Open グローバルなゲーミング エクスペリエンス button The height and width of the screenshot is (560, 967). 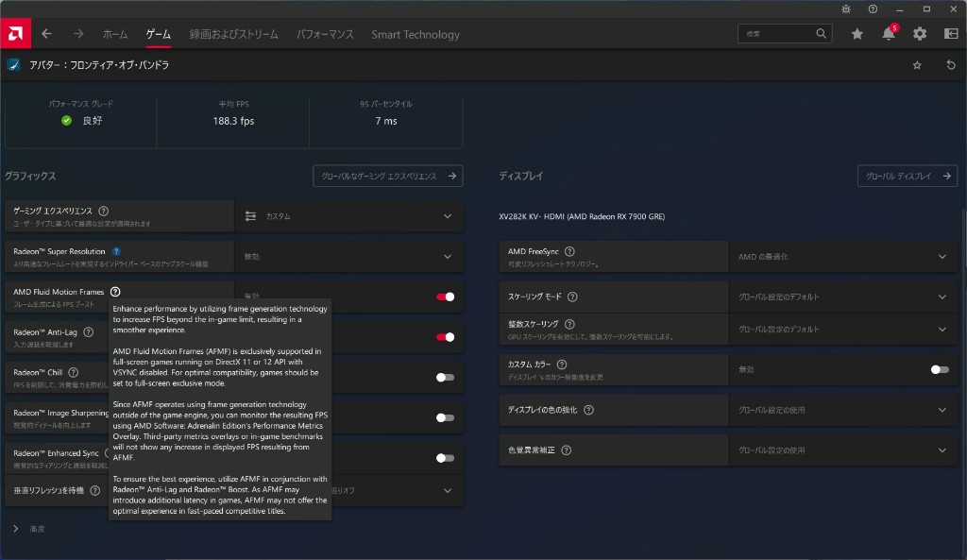tap(387, 176)
